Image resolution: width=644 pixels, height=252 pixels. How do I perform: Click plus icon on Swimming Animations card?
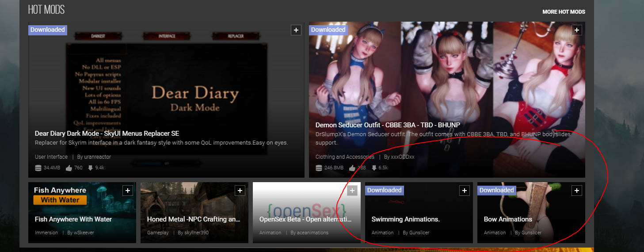pos(465,191)
